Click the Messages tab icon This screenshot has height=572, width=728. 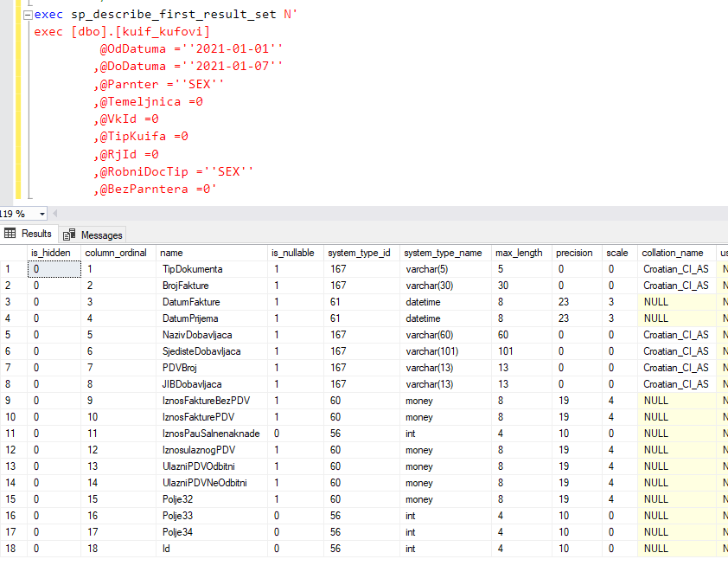(69, 235)
